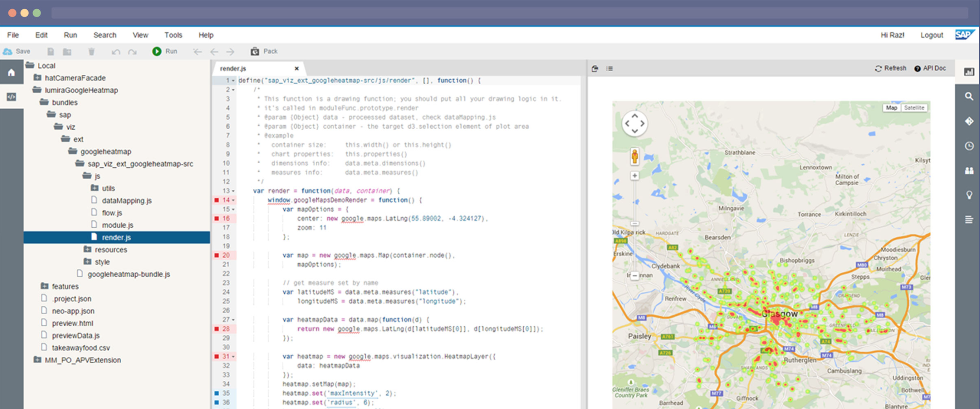Switch map to Satellite view
The height and width of the screenshot is (409, 980).
[914, 108]
